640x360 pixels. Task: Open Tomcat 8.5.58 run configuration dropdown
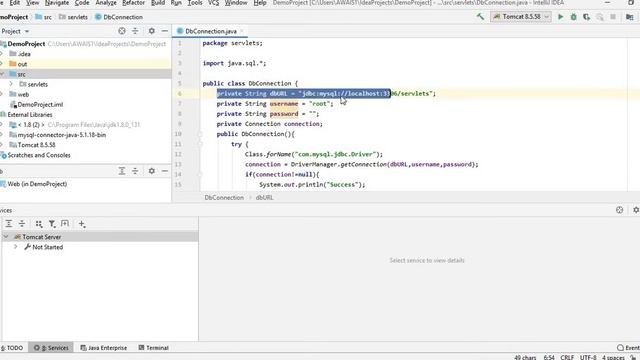pos(521,17)
